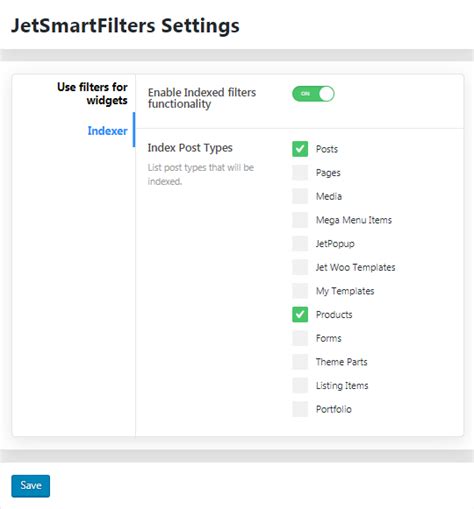Enable the Theme Parts checkbox
The image size is (474, 509).
(x=300, y=362)
